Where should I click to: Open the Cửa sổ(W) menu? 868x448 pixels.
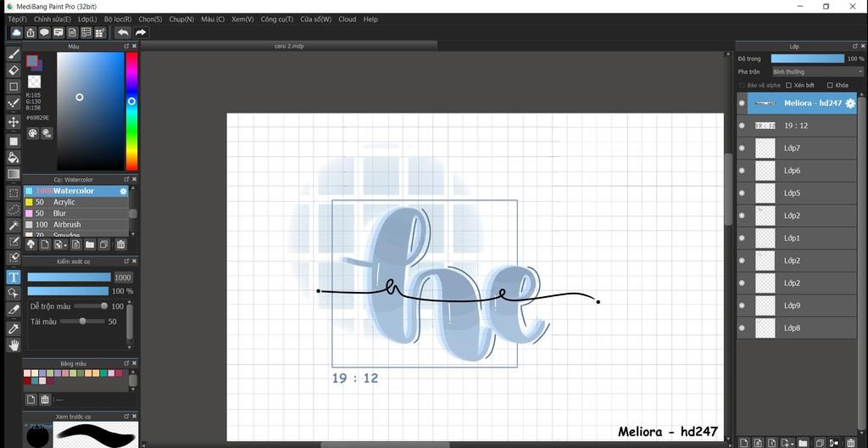(316, 19)
